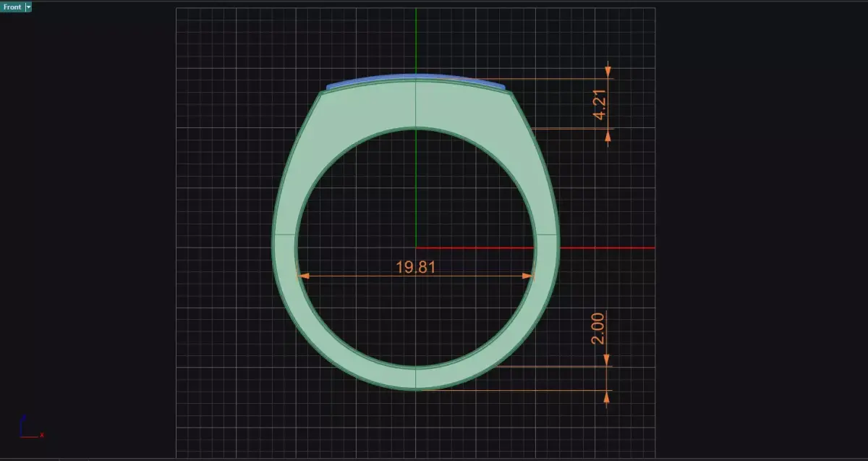This screenshot has width=868, height=461.
Task: Select the 2.00 thickness dimension text
Action: [599, 328]
